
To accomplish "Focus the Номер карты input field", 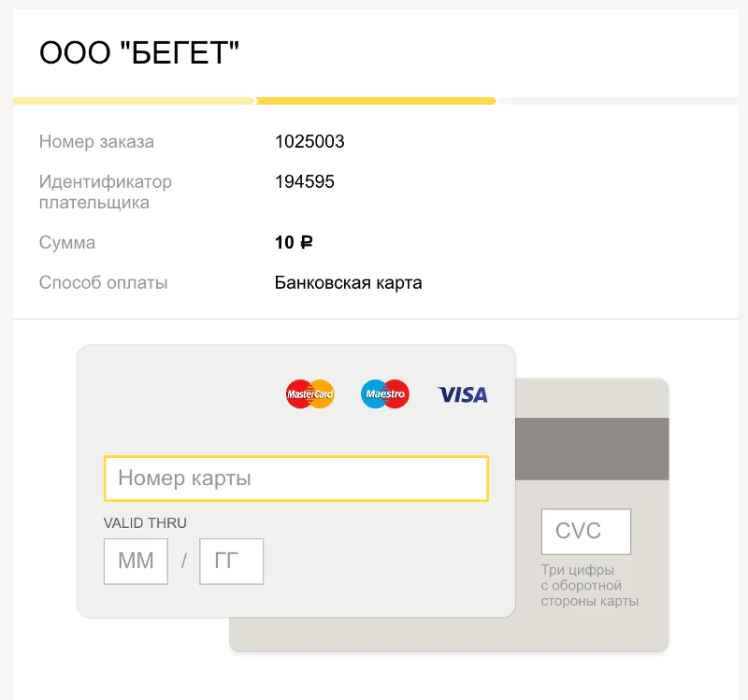I will (x=295, y=479).
